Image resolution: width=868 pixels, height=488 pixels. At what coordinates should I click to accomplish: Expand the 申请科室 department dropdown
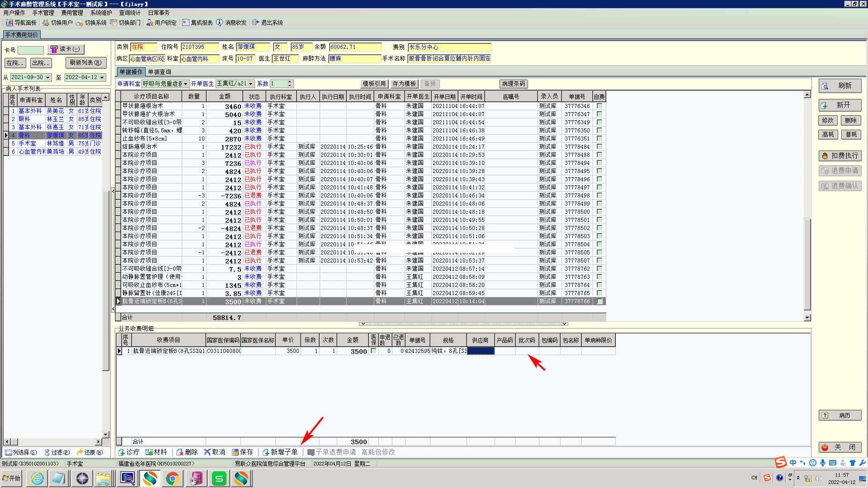pos(185,84)
